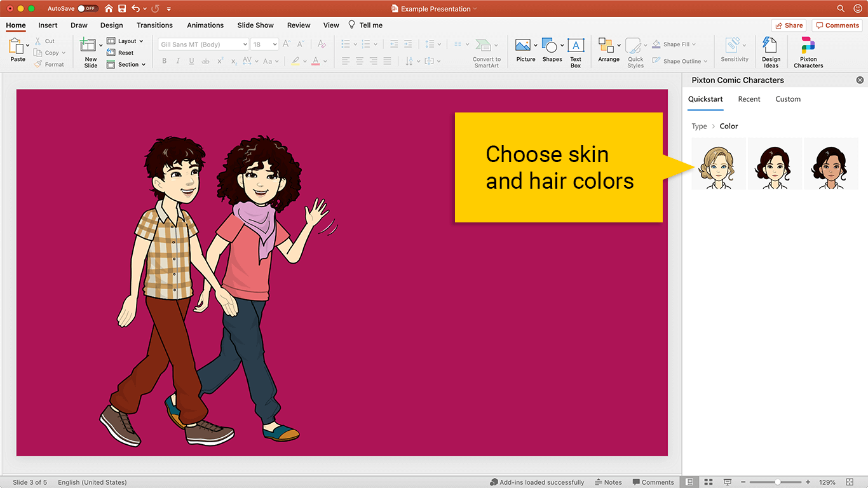Open the Comments button at top right

(837, 25)
